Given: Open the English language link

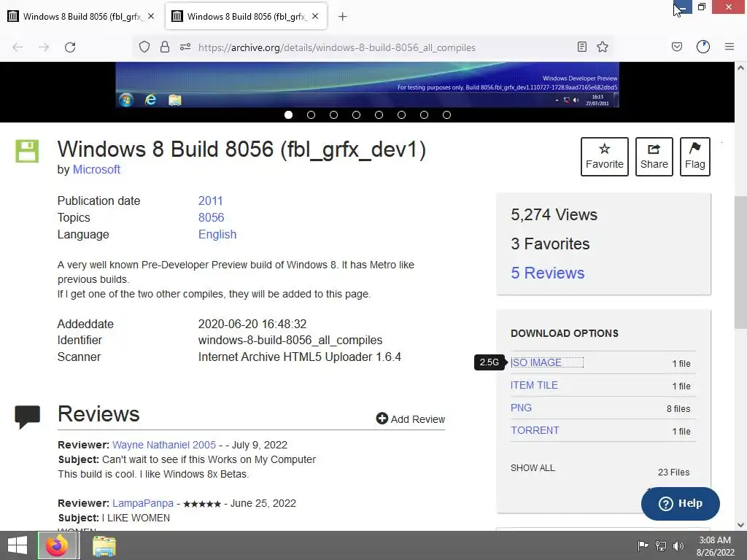Looking at the screenshot, I should point(217,234).
